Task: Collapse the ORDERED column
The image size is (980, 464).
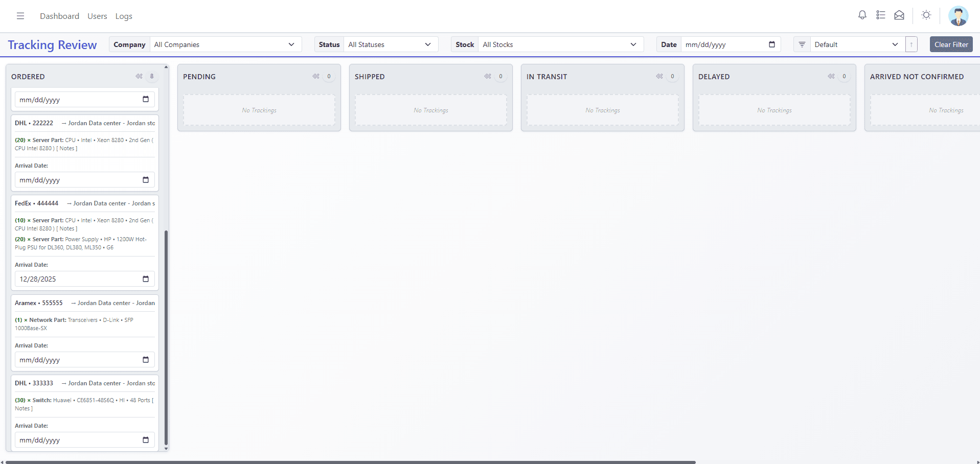Action: pos(139,77)
